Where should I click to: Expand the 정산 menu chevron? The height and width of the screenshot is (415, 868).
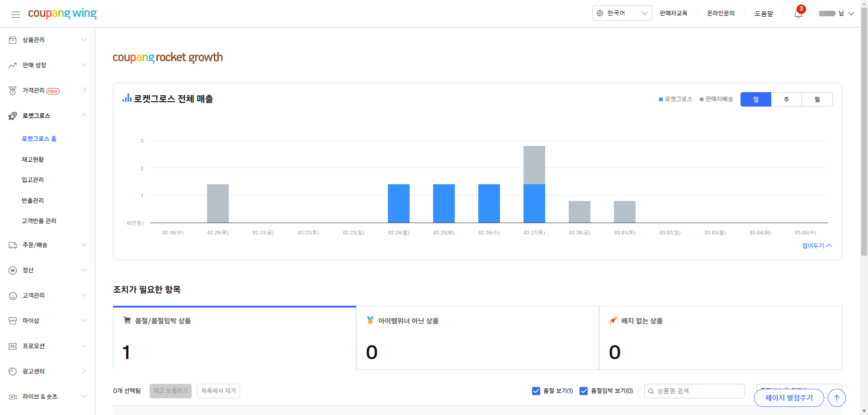(84, 270)
